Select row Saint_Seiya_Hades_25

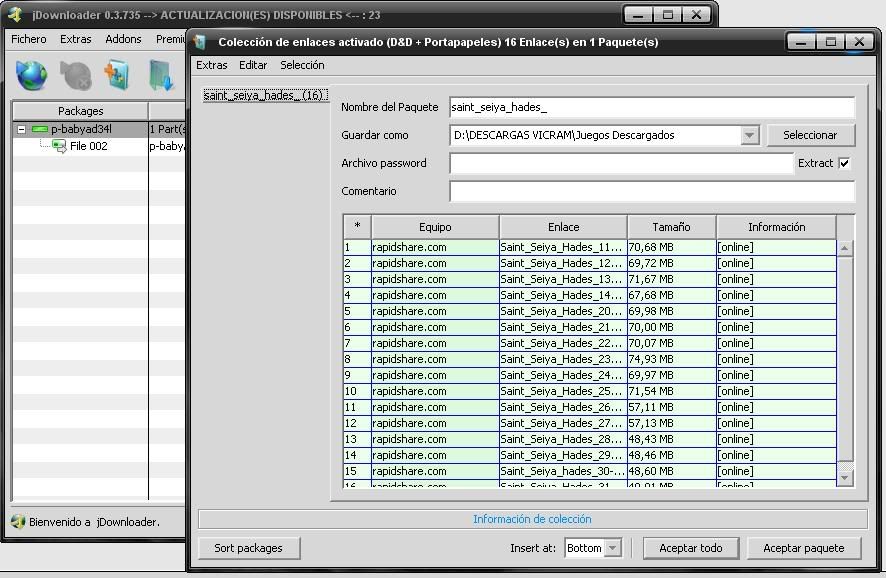589,391
